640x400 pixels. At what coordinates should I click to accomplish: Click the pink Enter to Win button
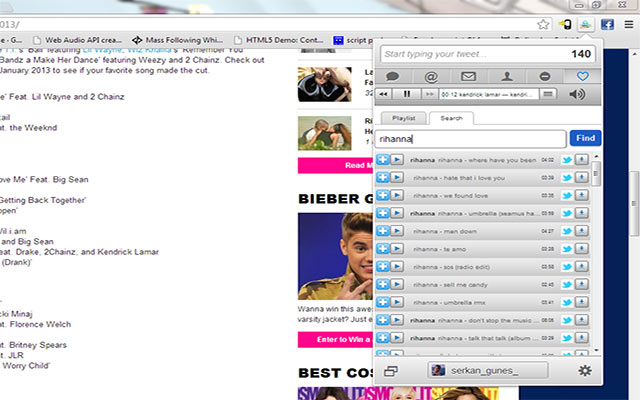coord(336,339)
